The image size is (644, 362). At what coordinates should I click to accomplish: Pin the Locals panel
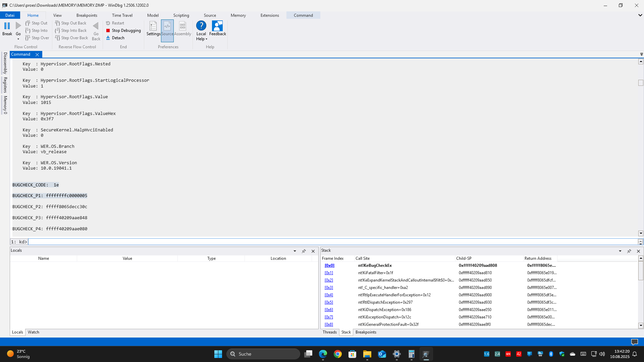coord(304,251)
